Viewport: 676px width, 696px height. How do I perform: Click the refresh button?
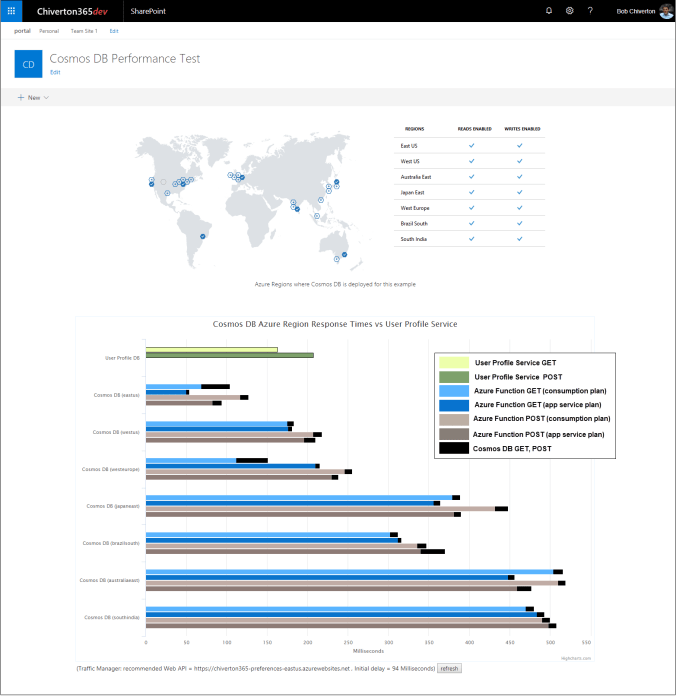click(449, 668)
